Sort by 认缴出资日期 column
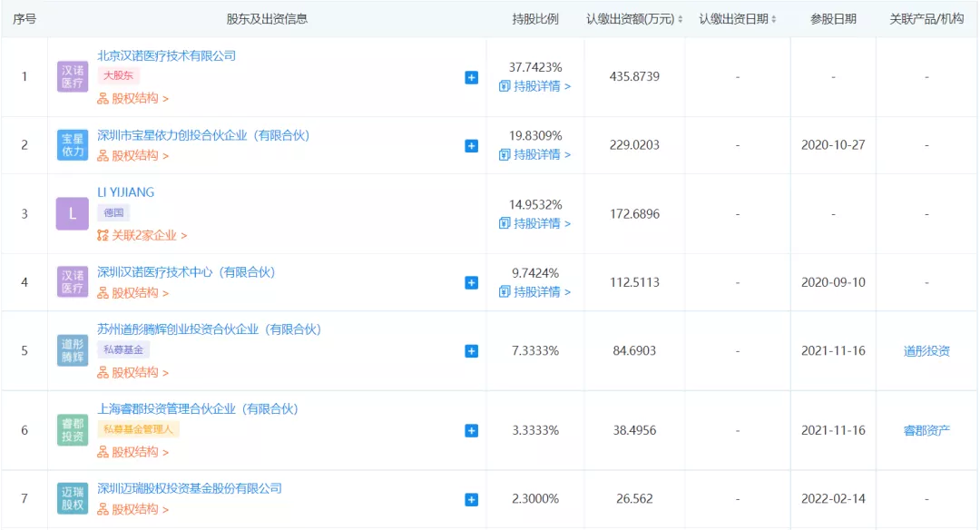 tap(738, 19)
